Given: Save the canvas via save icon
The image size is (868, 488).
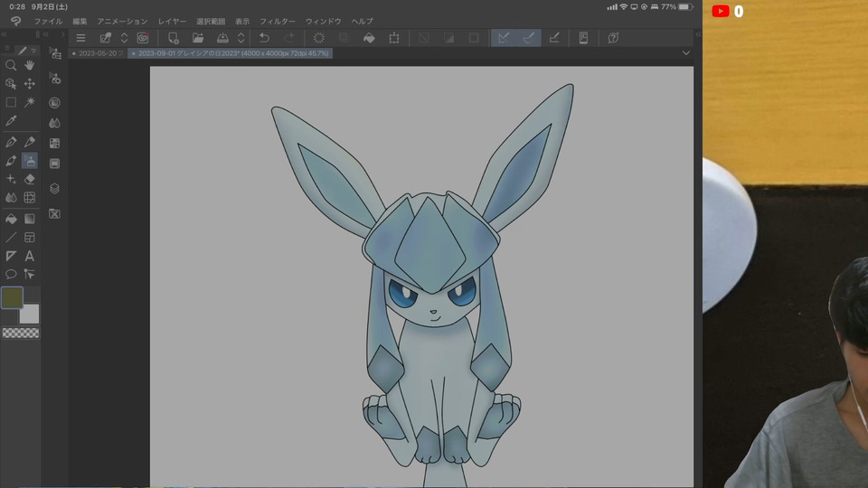Looking at the screenshot, I should coord(222,38).
